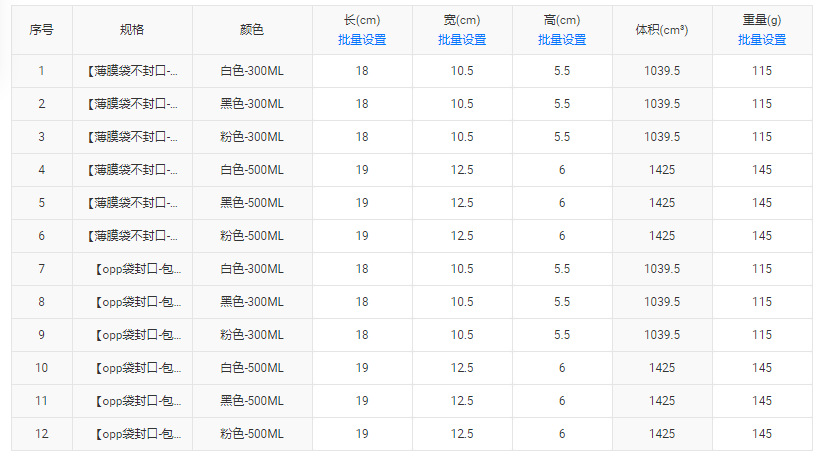Click the 薄膜袋不封口 spec in row 4
829x456 pixels.
132,170
